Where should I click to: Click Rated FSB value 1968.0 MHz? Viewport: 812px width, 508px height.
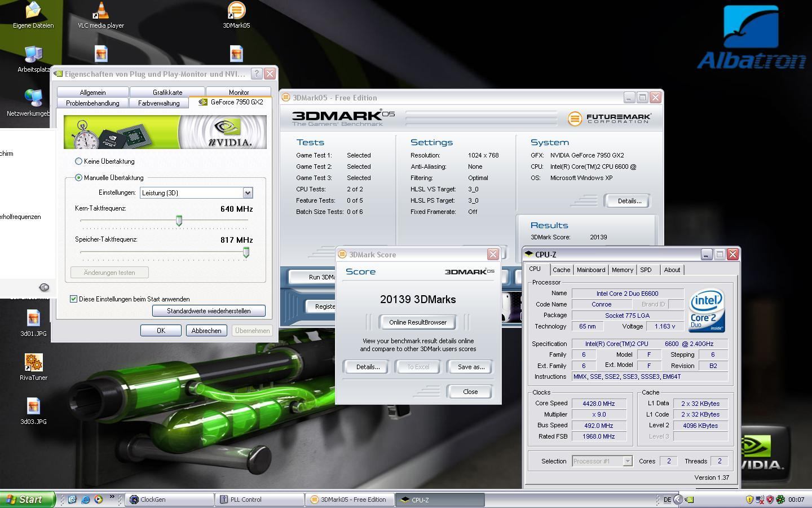(x=599, y=436)
